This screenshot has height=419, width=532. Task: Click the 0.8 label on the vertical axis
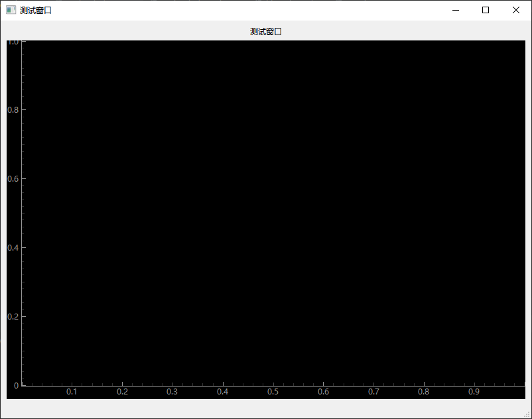(x=13, y=110)
